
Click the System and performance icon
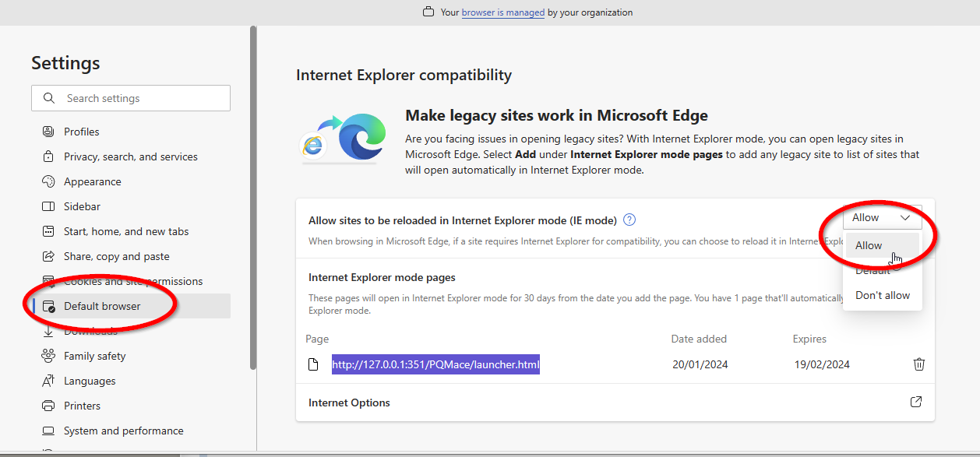48,431
